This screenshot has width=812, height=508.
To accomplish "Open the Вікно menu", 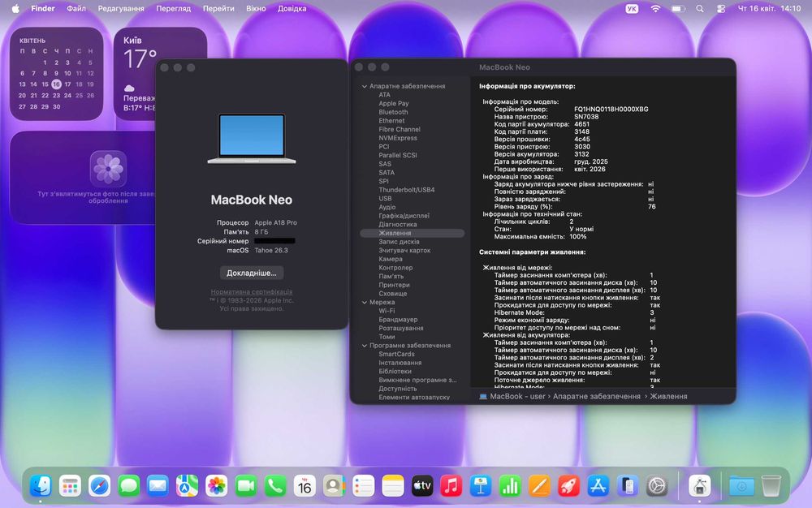I will 256,8.
